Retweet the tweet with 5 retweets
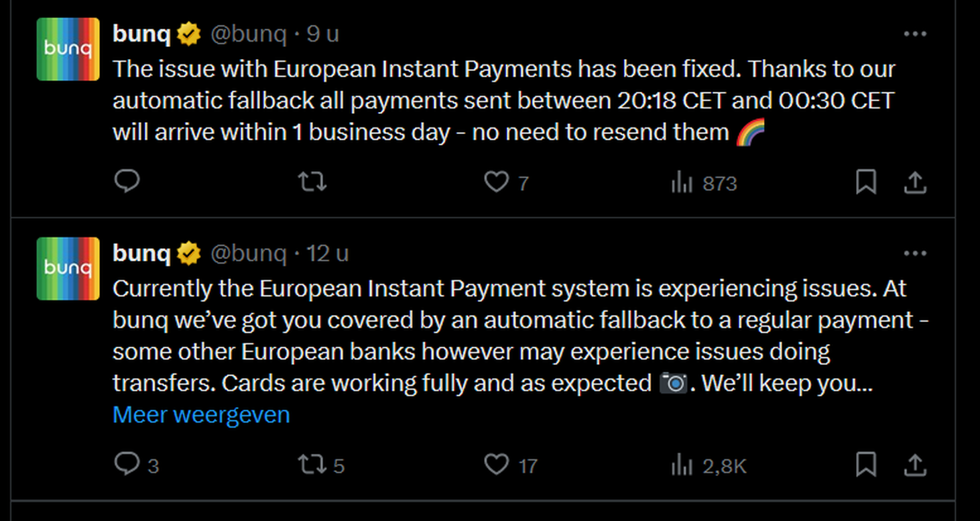Viewport: 980px width, 521px height. pos(321,465)
